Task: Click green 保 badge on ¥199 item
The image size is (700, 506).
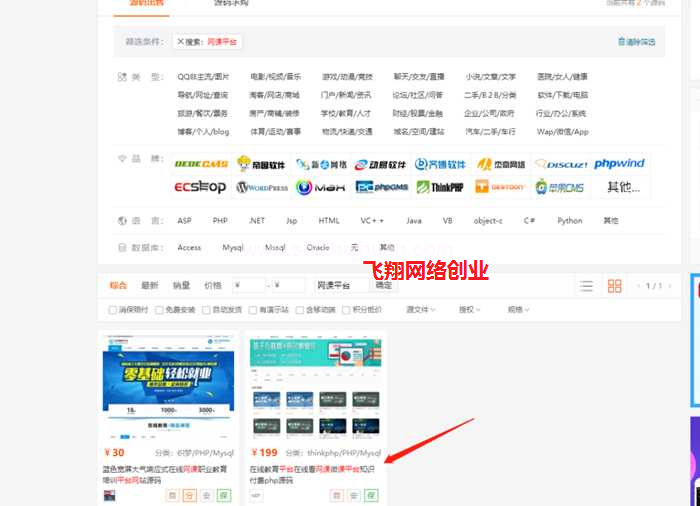Action: click(x=371, y=495)
